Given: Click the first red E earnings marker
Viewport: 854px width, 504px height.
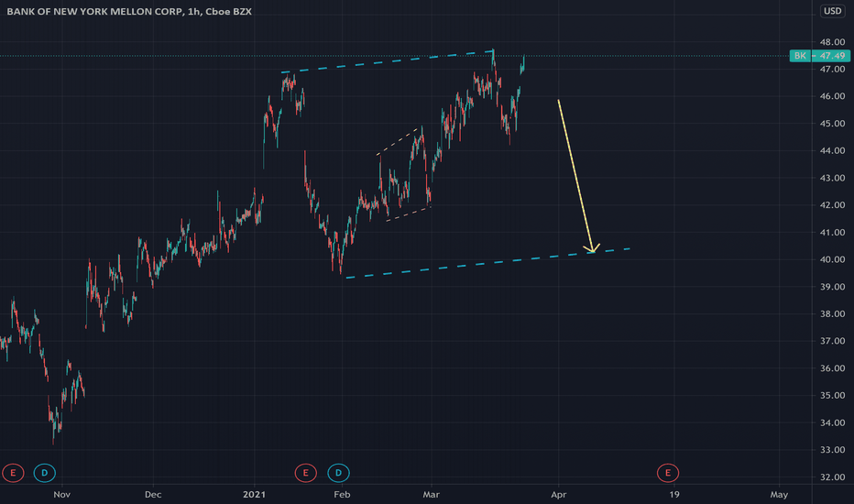Looking at the screenshot, I should (x=13, y=473).
